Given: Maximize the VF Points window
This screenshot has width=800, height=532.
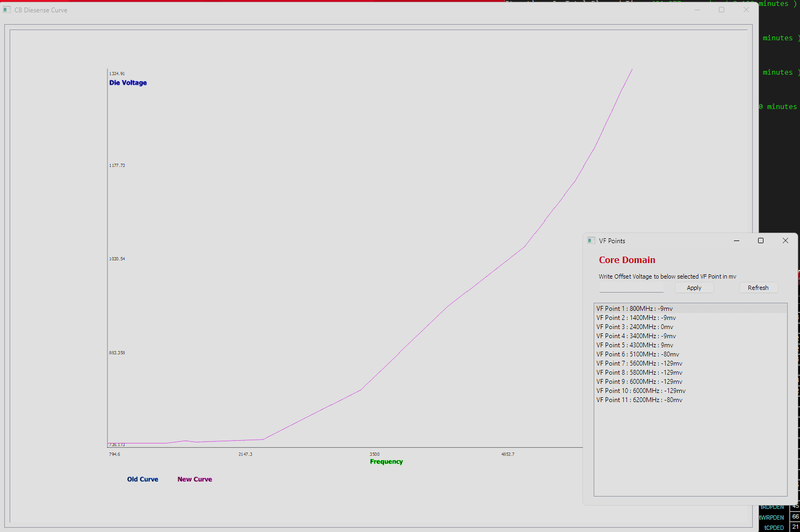Looking at the screenshot, I should pos(761,241).
